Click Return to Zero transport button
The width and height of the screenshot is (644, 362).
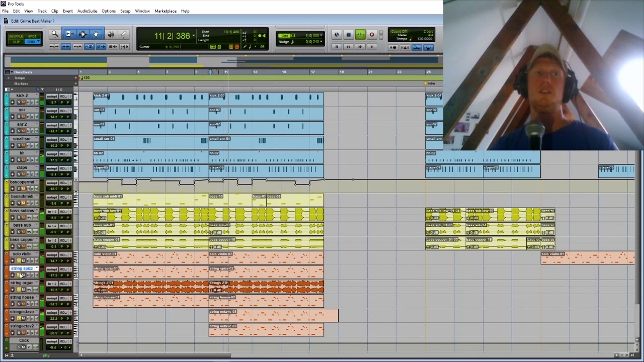pos(337,47)
